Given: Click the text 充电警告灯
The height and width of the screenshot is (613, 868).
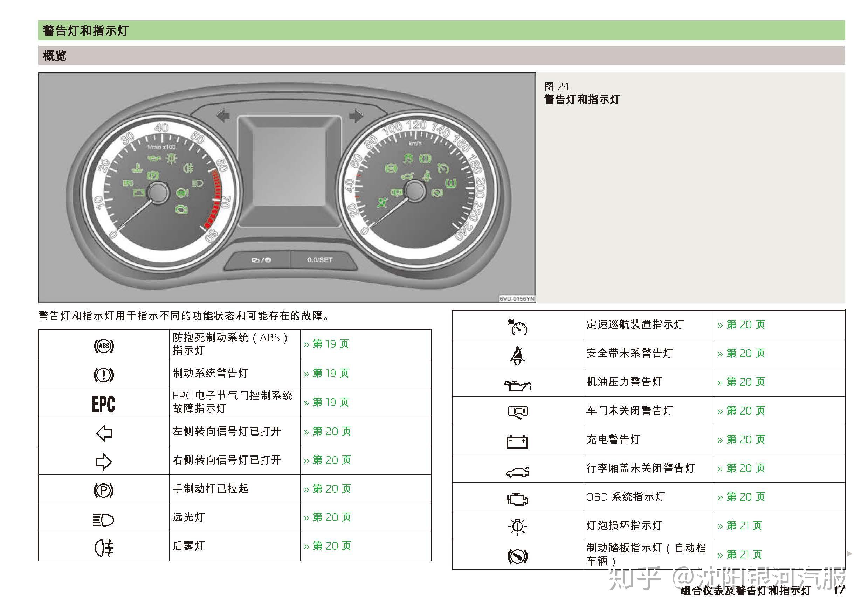Looking at the screenshot, I should coord(613,439).
